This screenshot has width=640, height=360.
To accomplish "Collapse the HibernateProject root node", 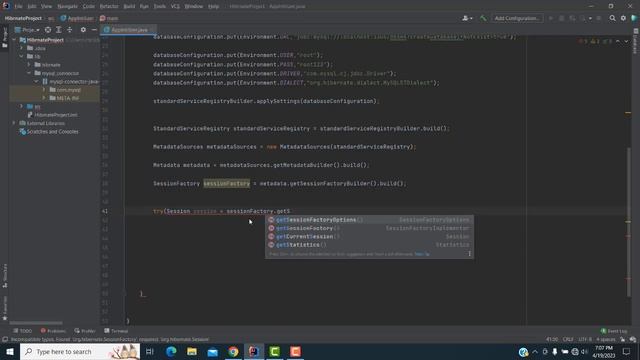I will 14,40.
